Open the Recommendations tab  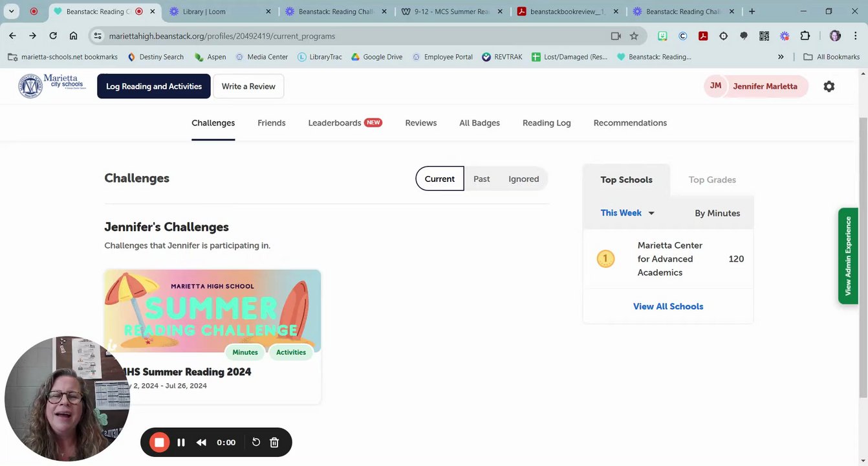pyautogui.click(x=630, y=123)
